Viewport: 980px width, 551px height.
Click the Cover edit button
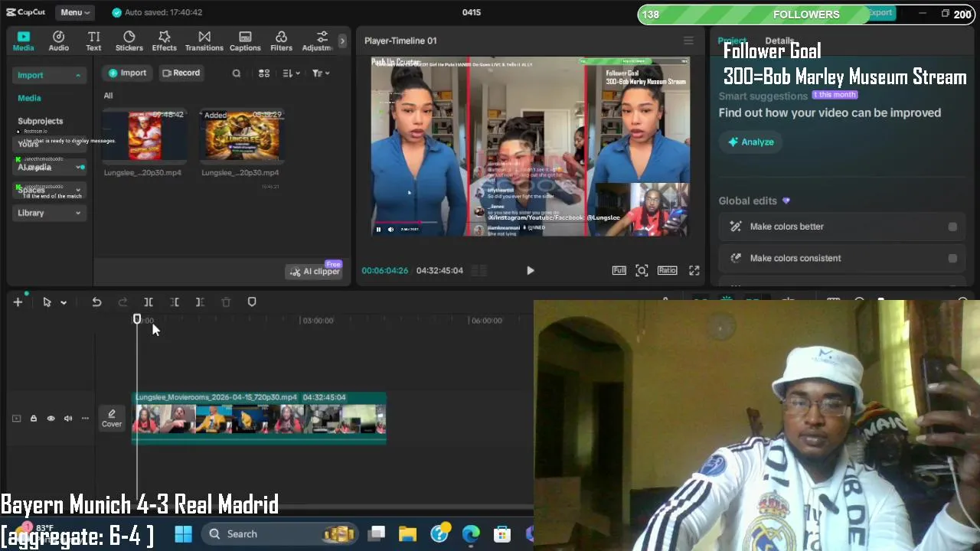click(x=112, y=418)
